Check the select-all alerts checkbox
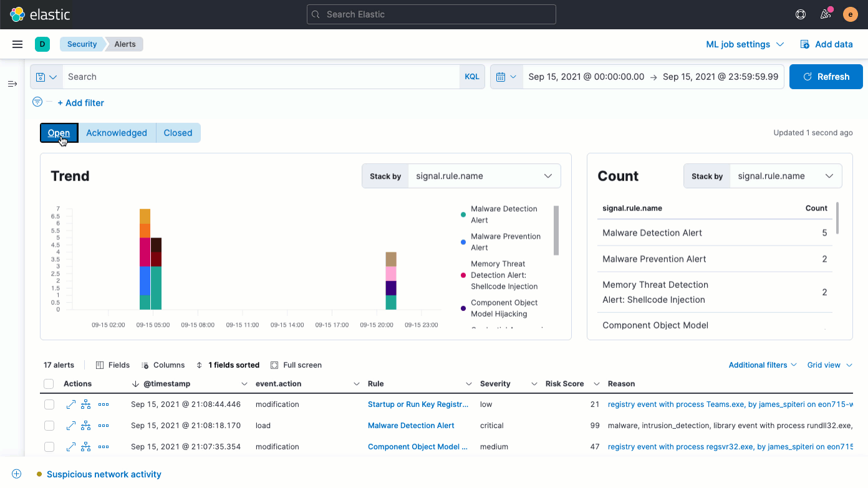This screenshot has height=488, width=868. (49, 383)
